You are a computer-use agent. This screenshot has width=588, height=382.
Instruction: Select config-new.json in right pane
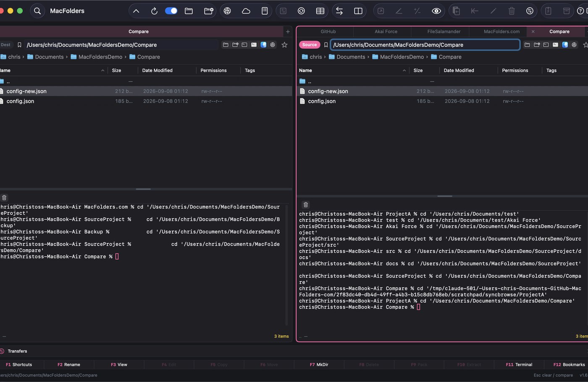pyautogui.click(x=442, y=91)
